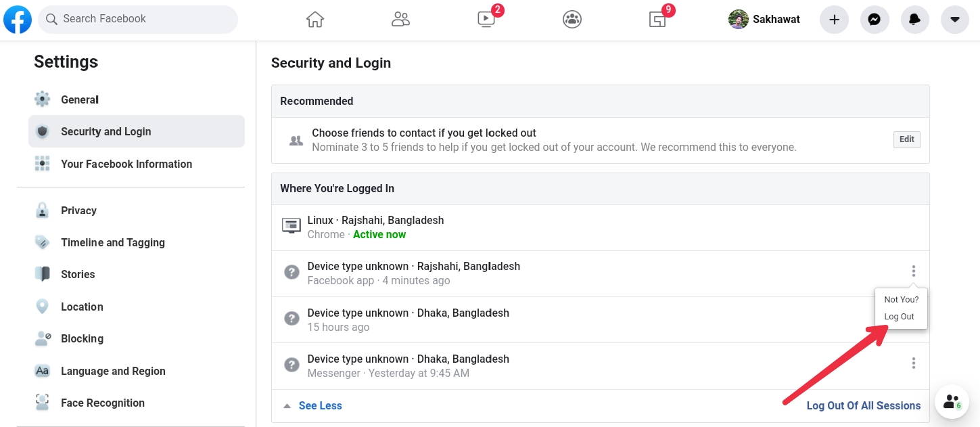
Task: Click Edit for trusted friends contacts
Action: point(906,139)
